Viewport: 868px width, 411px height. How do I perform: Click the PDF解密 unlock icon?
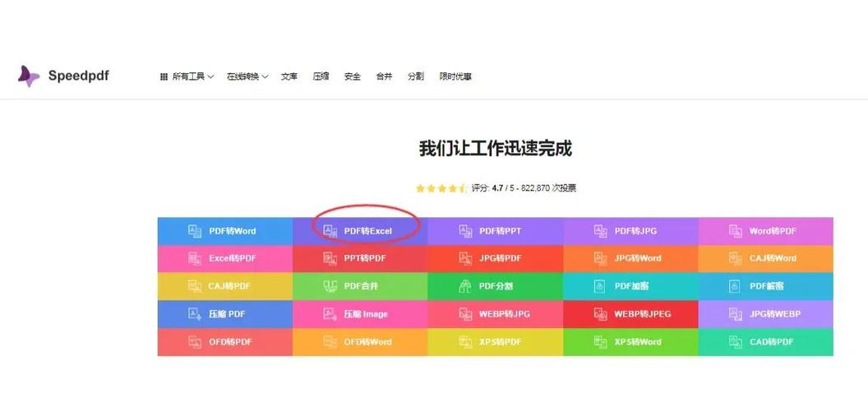[x=735, y=286]
